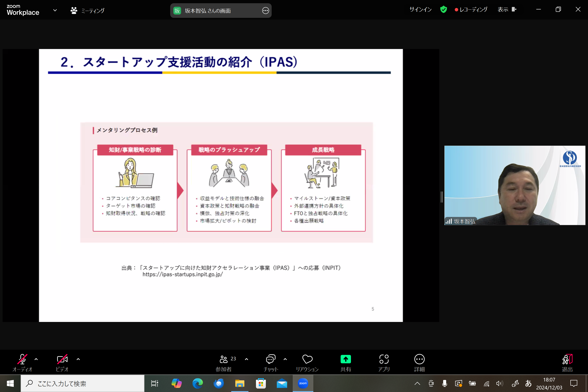The height and width of the screenshot is (392, 588).
Task: Open Zoom Workplace dropdown arrow
Action: [x=55, y=10]
